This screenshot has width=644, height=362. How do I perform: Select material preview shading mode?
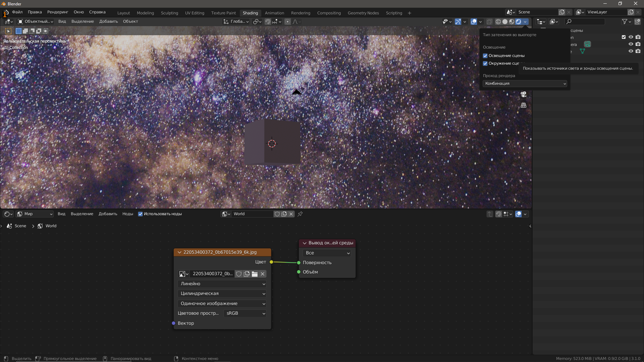click(512, 21)
